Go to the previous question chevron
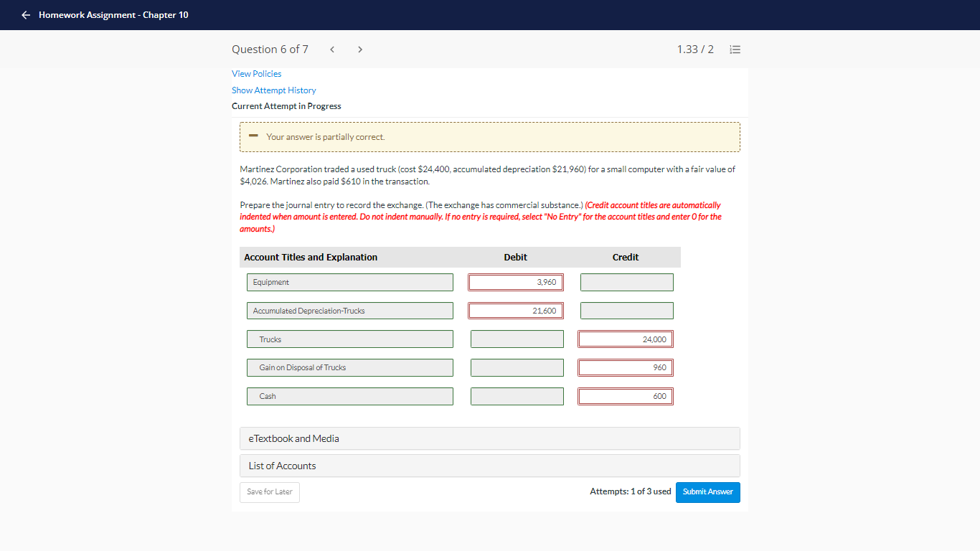This screenshot has height=551, width=980. [x=332, y=50]
